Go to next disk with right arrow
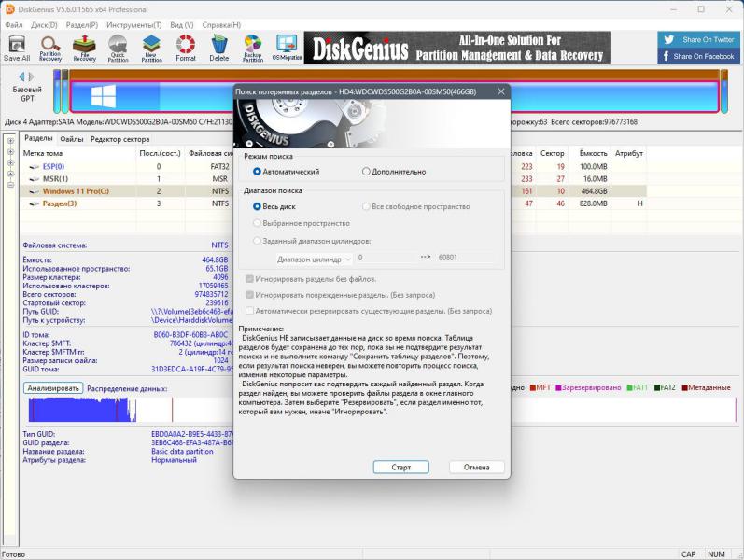 pyautogui.click(x=32, y=77)
